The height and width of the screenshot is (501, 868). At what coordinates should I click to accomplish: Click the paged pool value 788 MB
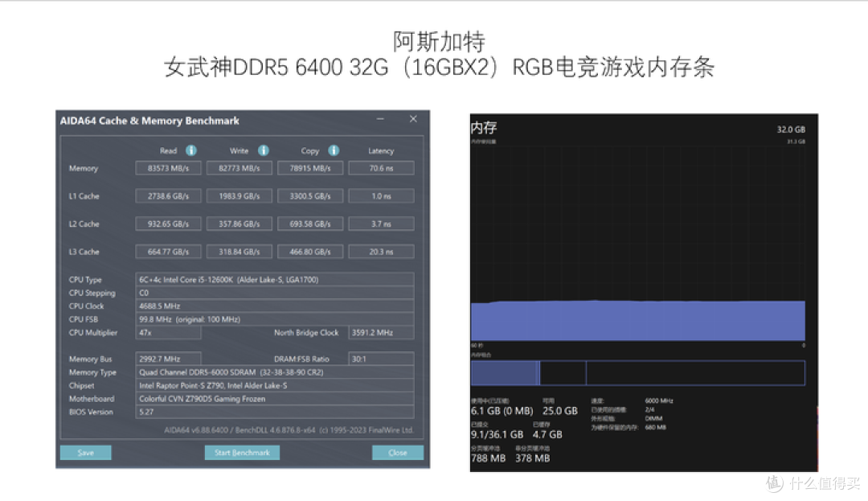pyautogui.click(x=489, y=458)
